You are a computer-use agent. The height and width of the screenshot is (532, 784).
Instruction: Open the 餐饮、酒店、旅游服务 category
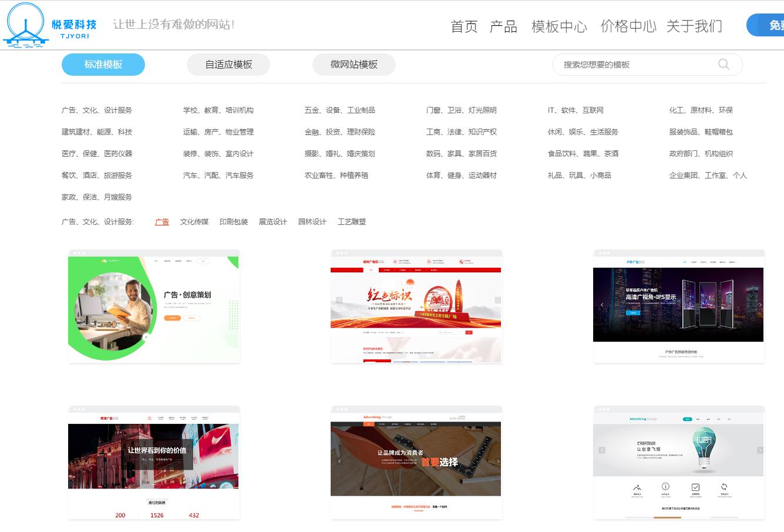coord(96,175)
